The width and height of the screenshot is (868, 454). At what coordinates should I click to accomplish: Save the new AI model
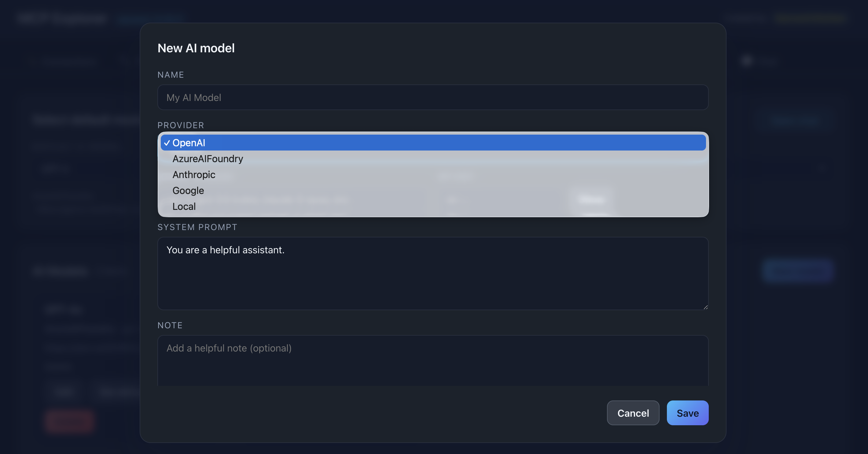687,413
